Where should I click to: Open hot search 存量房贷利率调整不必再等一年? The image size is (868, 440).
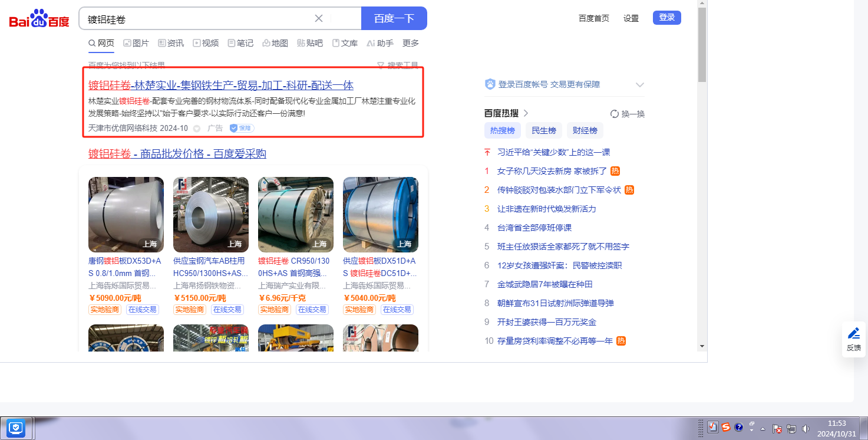(555, 341)
